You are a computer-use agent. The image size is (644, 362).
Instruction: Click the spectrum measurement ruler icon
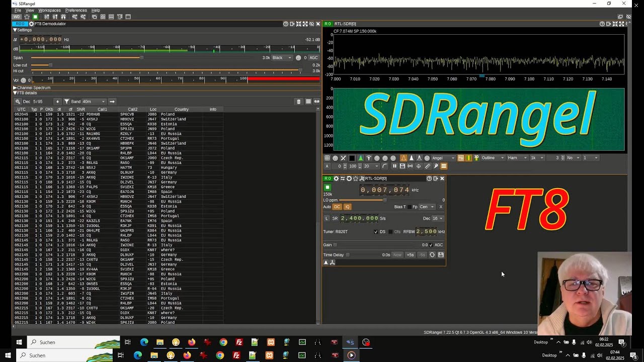click(428, 166)
